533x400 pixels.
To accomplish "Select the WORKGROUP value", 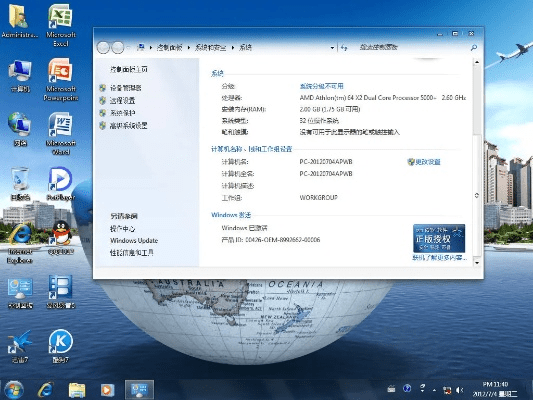I will pos(319,197).
